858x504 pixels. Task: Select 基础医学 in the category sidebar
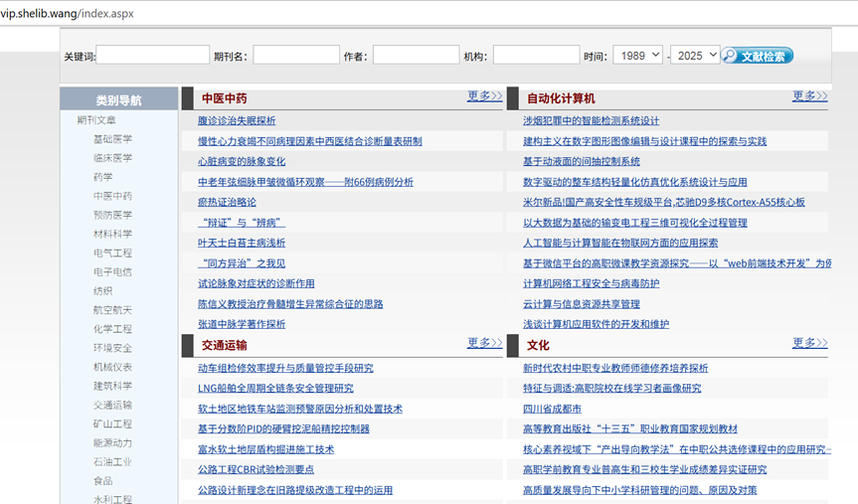coord(112,139)
